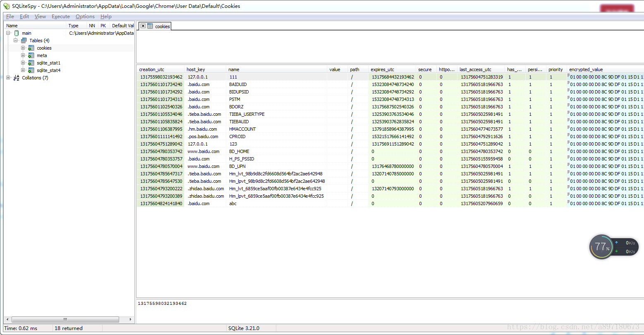Viewport: 644px width, 335px height.
Task: Sort by encrypted_value column header
Action: click(606, 69)
